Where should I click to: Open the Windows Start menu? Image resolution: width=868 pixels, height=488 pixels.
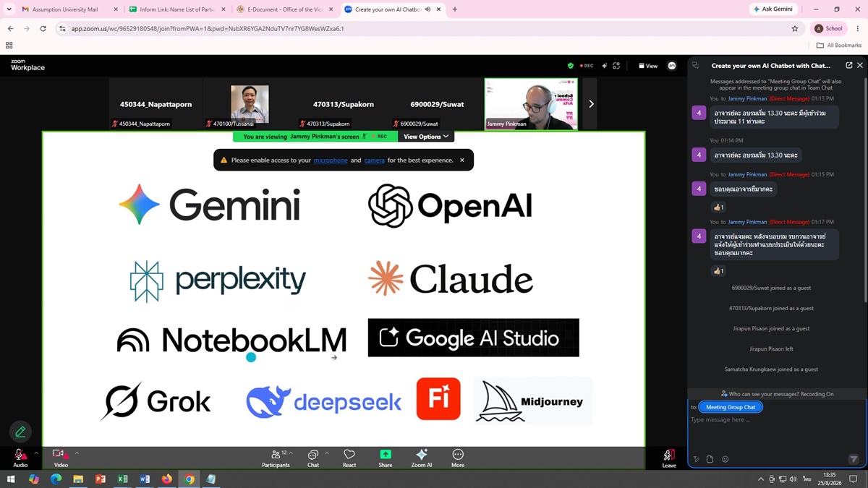pos(12,479)
